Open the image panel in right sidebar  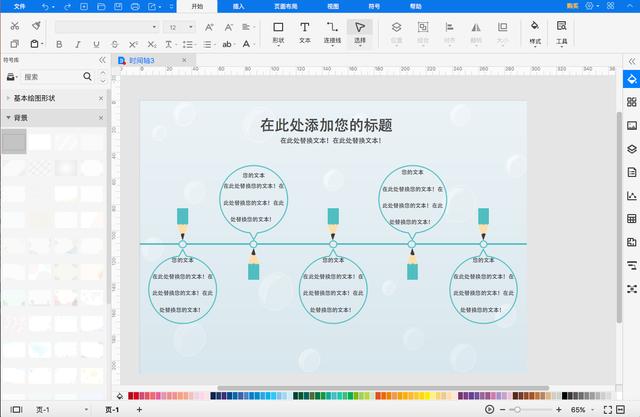631,125
